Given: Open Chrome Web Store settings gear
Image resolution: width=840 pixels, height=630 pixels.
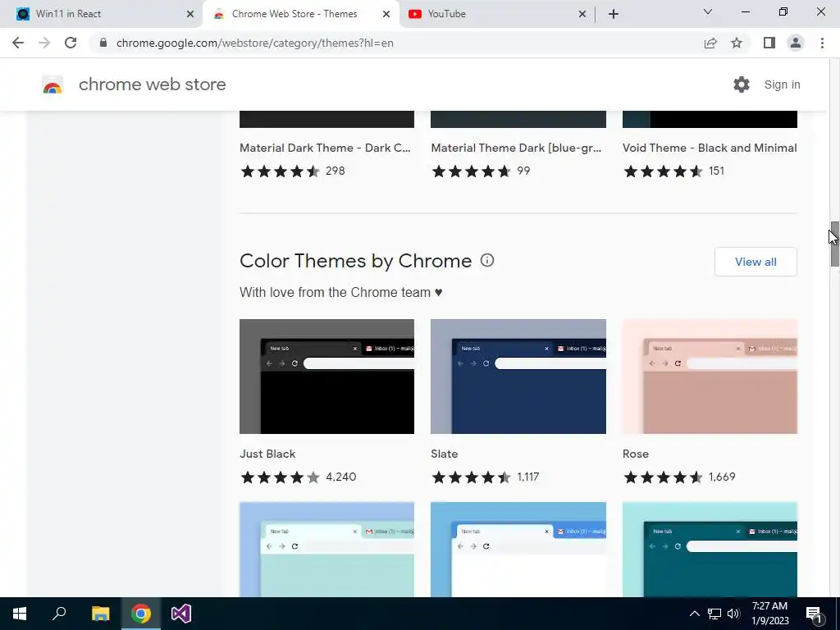Looking at the screenshot, I should click(742, 84).
